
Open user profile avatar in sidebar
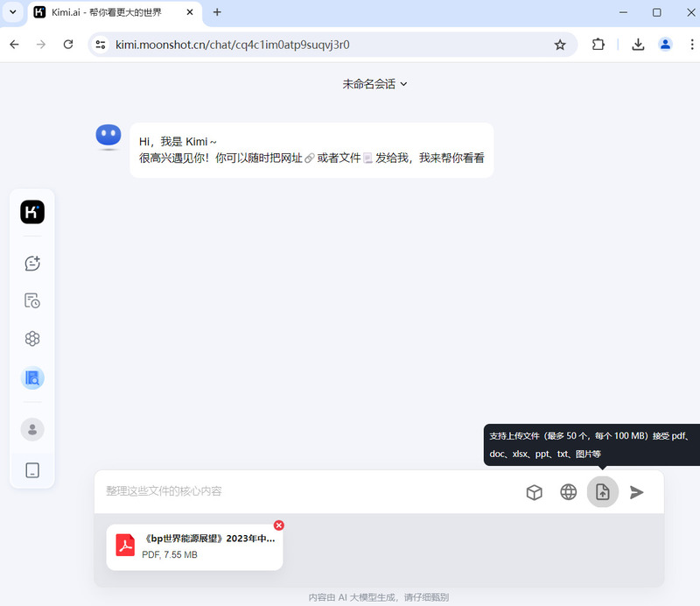32,429
